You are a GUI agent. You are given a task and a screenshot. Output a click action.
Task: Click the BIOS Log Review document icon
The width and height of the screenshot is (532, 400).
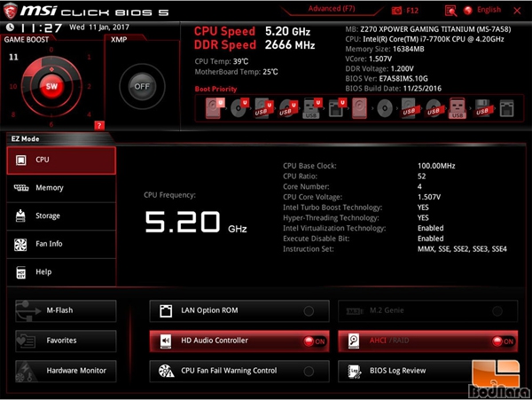(x=355, y=371)
